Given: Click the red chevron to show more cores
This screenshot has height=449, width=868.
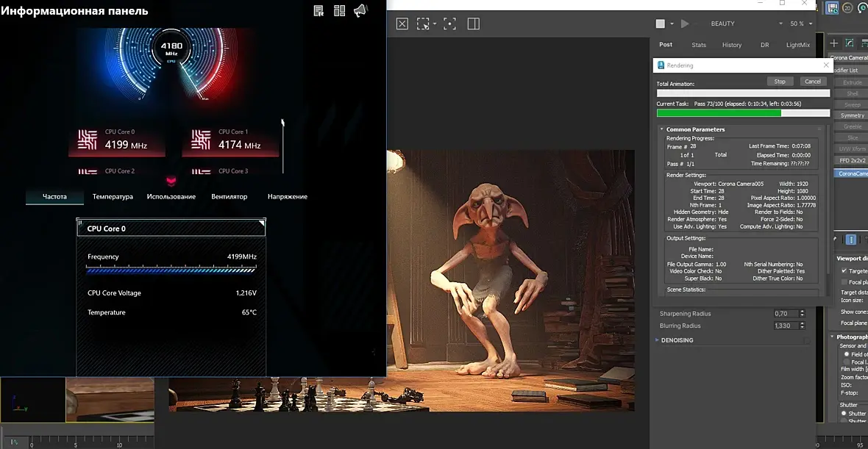Looking at the screenshot, I should click(x=171, y=182).
